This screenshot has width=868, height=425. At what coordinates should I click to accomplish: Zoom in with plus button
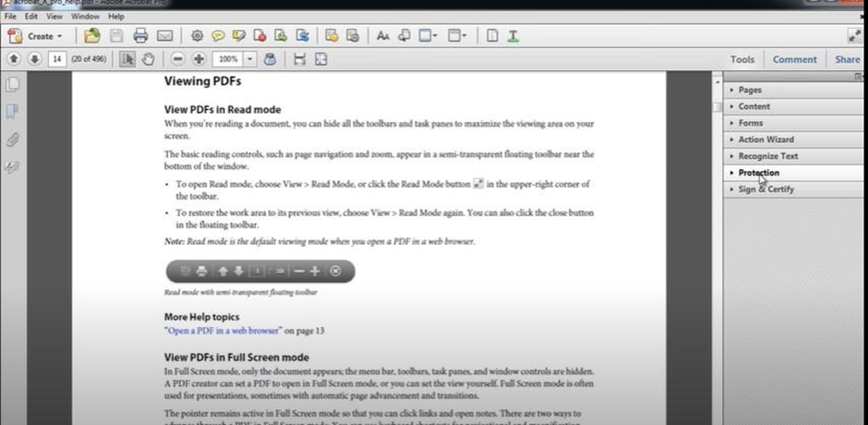pyautogui.click(x=199, y=59)
